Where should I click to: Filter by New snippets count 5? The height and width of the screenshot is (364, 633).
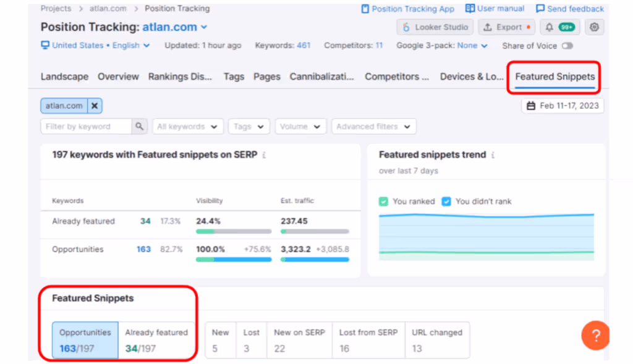(x=221, y=340)
